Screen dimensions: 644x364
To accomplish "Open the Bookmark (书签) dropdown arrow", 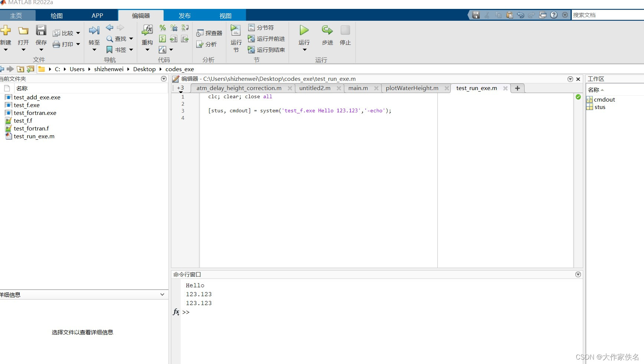I will click(131, 50).
